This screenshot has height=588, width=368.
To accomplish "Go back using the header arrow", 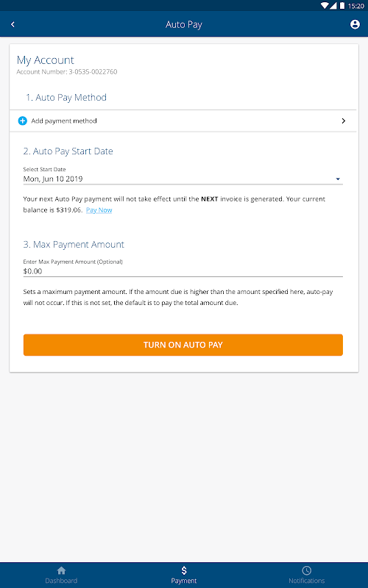I will pos(13,24).
